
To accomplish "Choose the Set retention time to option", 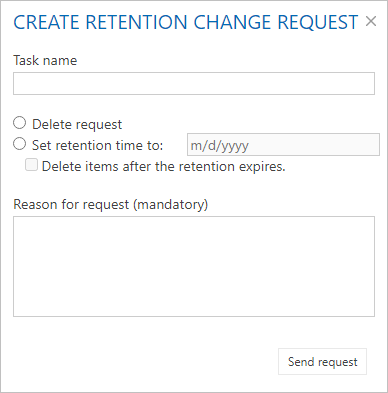I will (20, 144).
